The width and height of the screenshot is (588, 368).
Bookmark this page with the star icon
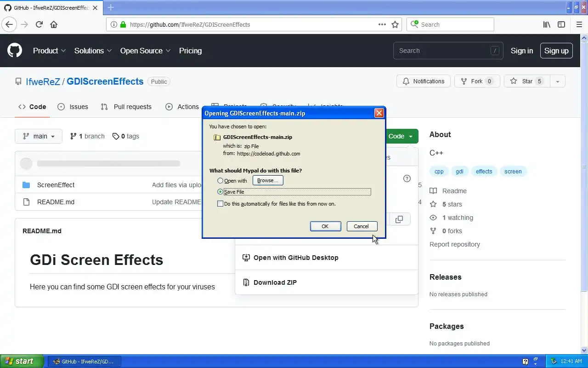(395, 24)
